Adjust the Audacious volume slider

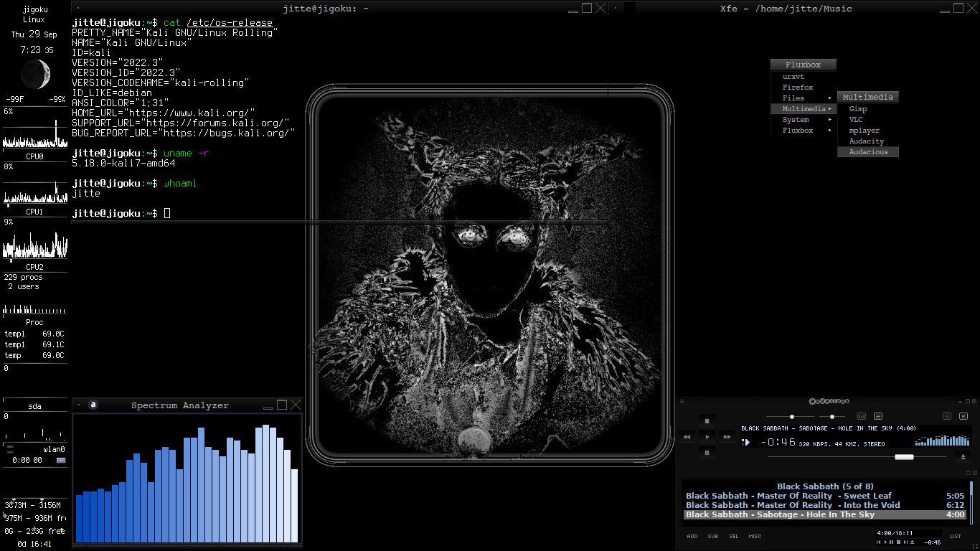point(790,417)
